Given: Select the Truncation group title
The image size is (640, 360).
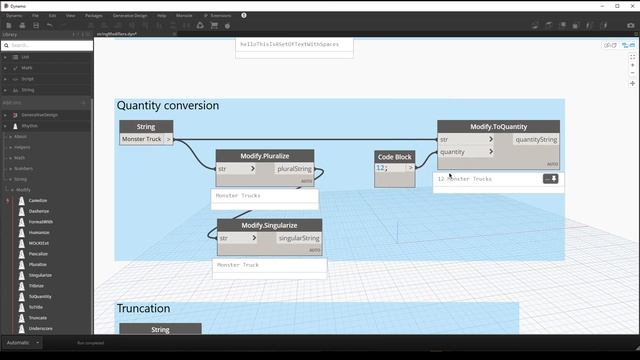Looking at the screenshot, I should (143, 308).
